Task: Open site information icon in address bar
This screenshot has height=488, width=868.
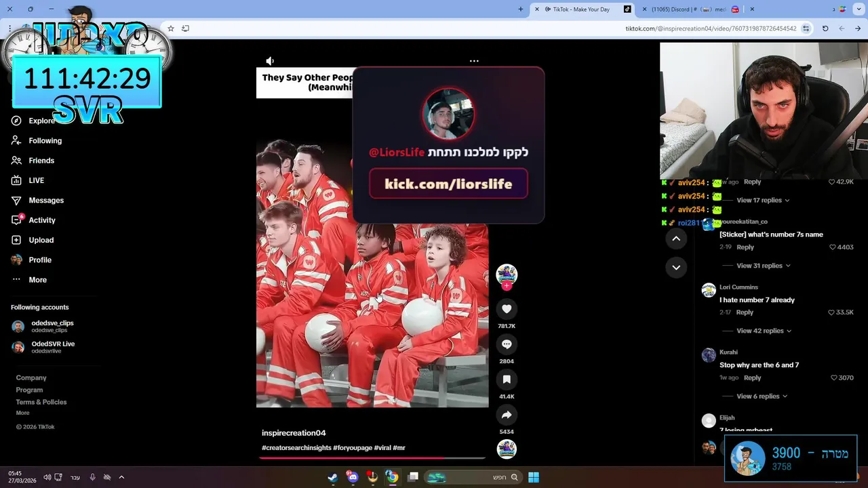Action: point(806,28)
